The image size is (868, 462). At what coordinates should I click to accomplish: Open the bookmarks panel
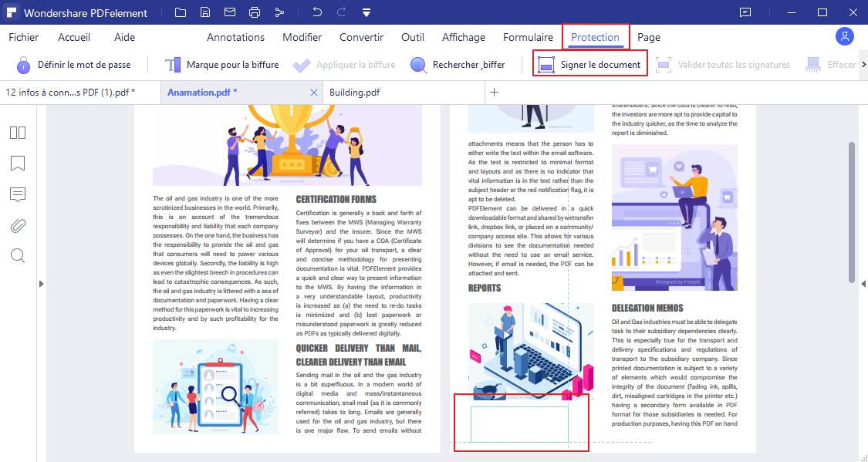18,164
